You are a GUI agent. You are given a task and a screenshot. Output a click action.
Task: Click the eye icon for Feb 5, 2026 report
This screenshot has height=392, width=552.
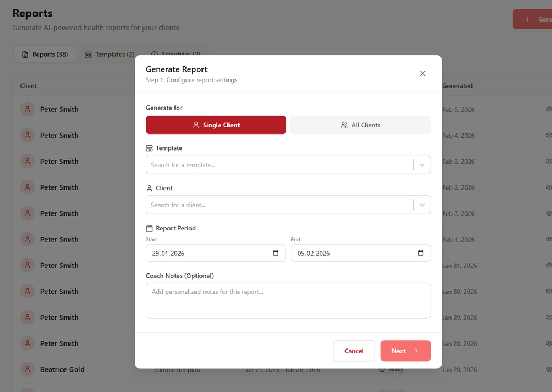click(x=549, y=109)
